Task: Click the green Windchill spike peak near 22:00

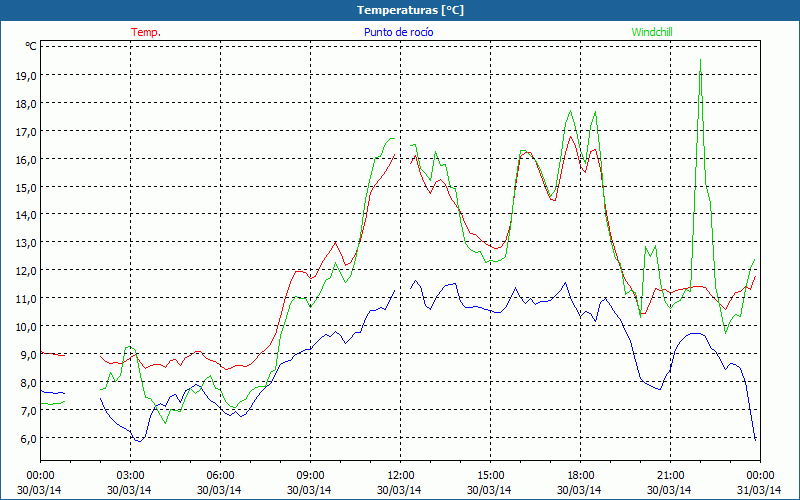Action: tap(700, 60)
